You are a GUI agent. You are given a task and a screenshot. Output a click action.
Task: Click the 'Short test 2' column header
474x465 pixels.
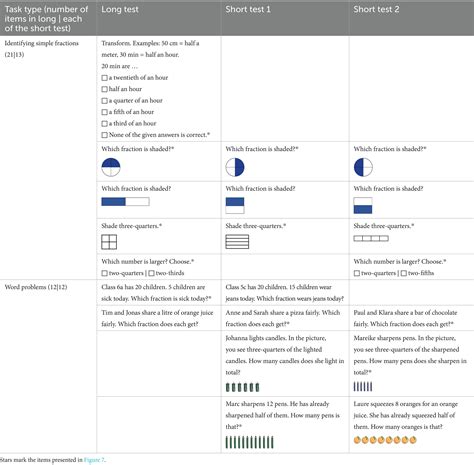click(376, 9)
